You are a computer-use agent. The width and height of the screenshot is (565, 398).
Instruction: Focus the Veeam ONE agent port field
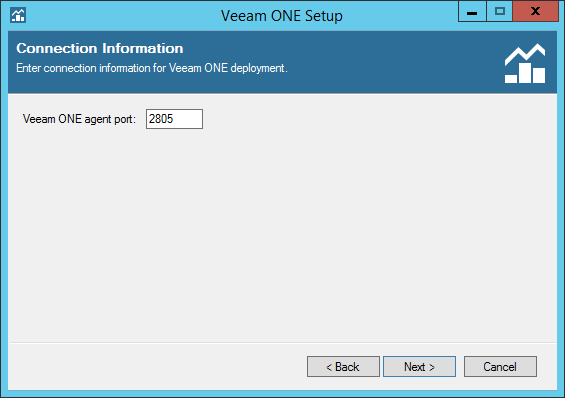[x=174, y=119]
